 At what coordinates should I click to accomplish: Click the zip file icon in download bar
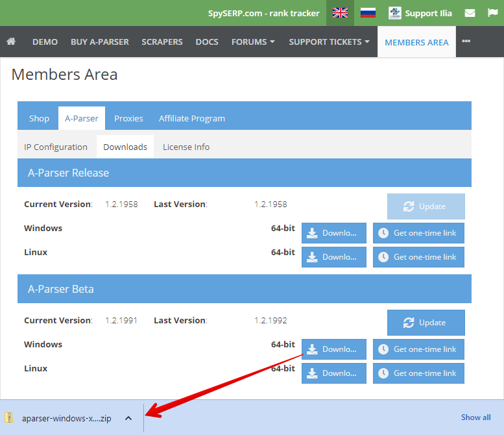coord(9,417)
